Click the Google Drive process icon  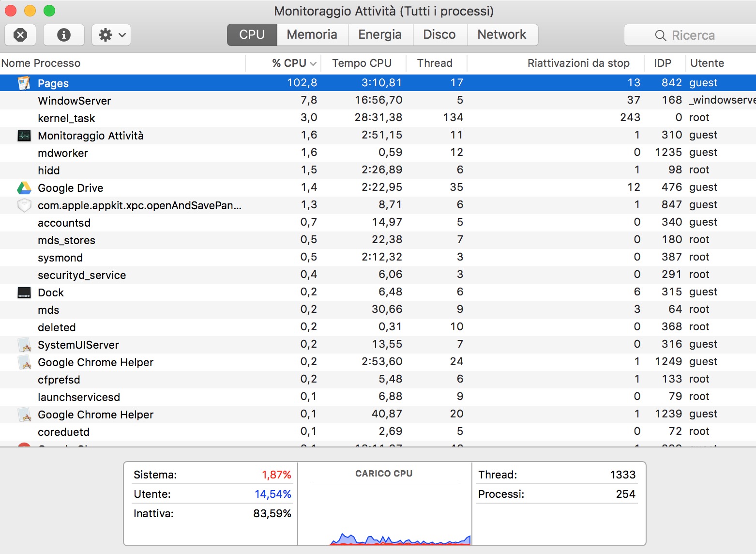(23, 187)
